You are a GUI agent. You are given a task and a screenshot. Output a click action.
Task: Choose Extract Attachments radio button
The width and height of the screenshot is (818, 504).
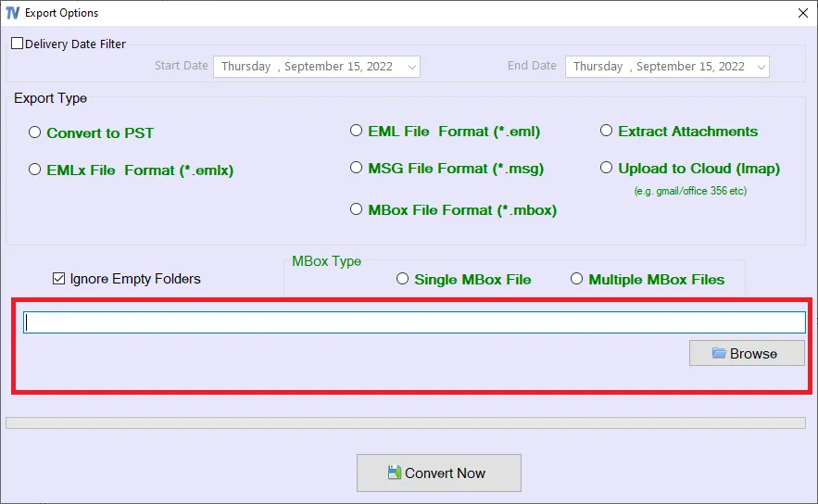(607, 131)
